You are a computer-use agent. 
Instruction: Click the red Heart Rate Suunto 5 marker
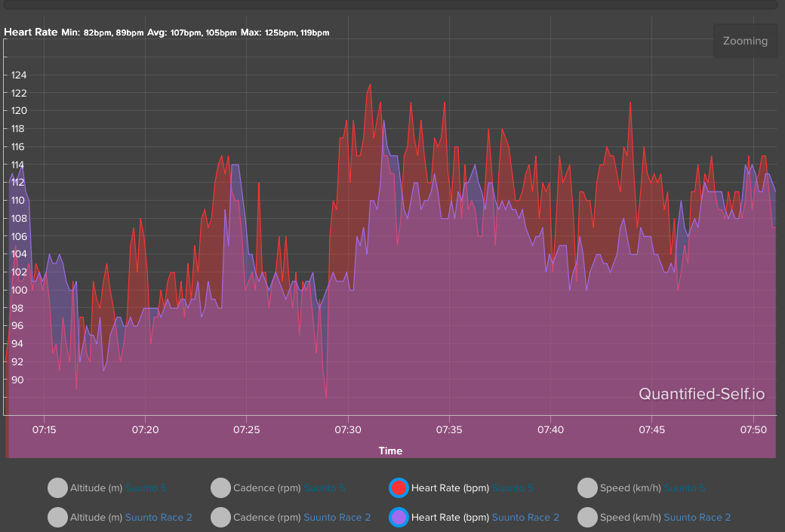pyautogui.click(x=399, y=488)
